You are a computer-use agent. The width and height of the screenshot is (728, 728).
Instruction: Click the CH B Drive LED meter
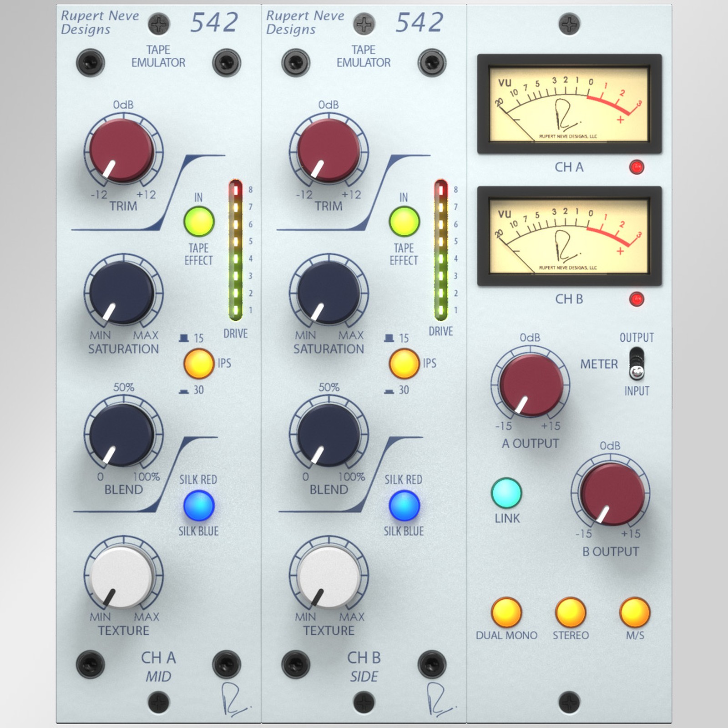coord(441,250)
